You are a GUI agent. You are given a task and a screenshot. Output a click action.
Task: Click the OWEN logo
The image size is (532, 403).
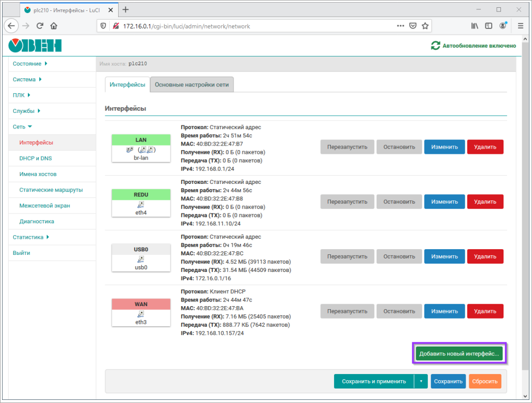pyautogui.click(x=35, y=46)
